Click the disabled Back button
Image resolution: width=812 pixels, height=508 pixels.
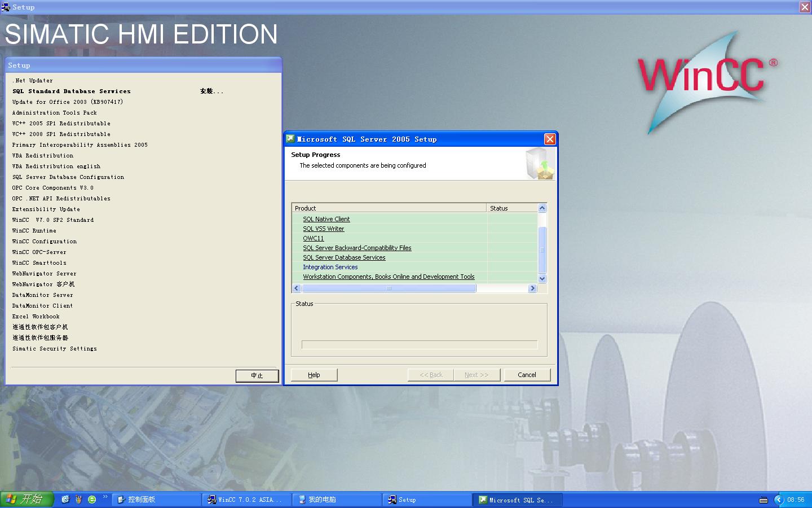(x=431, y=375)
